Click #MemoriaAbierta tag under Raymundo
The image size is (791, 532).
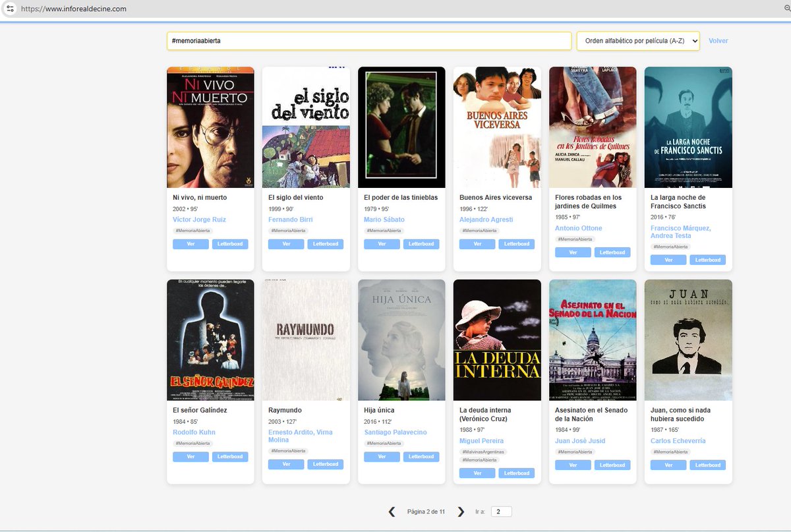click(x=289, y=451)
